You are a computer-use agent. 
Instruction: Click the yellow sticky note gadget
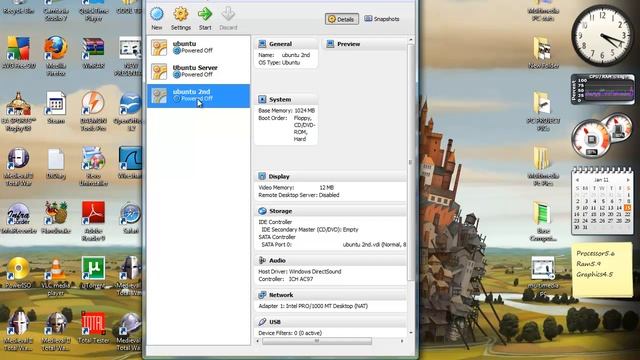602,269
